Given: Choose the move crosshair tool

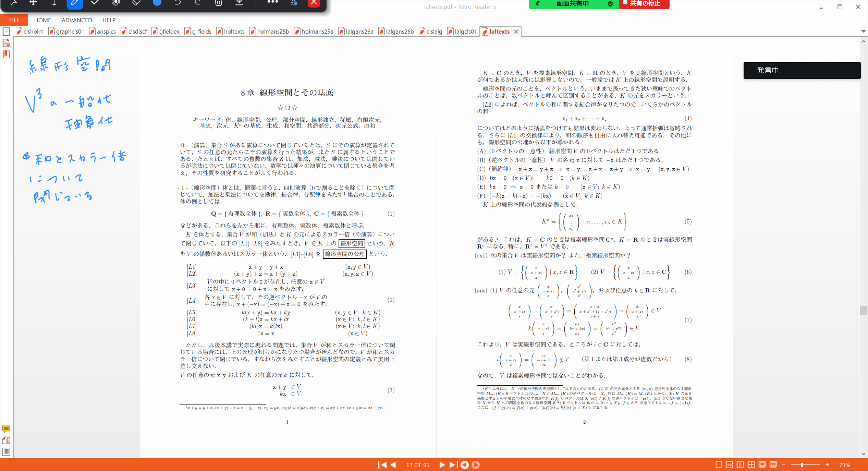Looking at the screenshot, I should pos(33,3).
